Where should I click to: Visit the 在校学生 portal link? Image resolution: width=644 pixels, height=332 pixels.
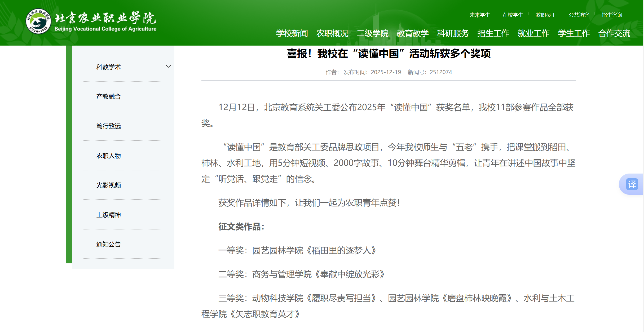(x=513, y=15)
